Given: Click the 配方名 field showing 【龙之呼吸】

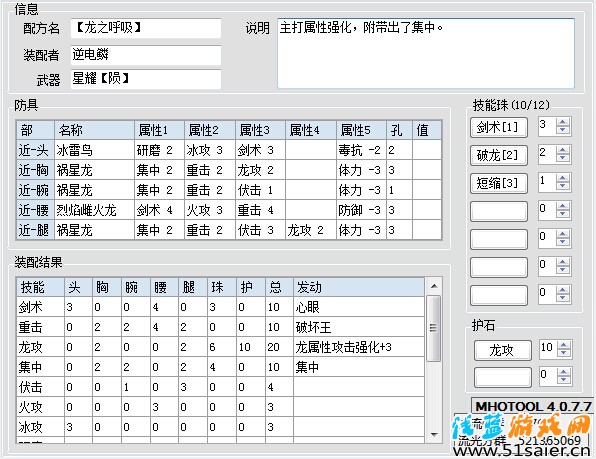Looking at the screenshot, I should [146, 28].
